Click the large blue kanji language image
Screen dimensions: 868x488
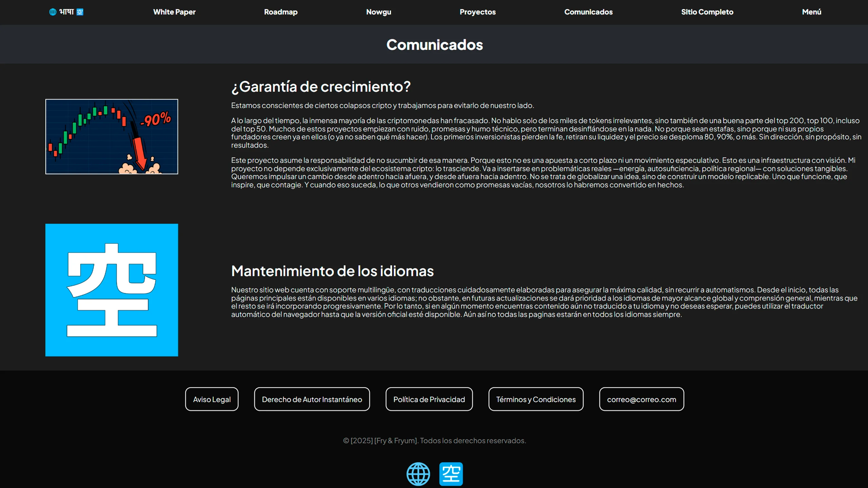coord(112,290)
